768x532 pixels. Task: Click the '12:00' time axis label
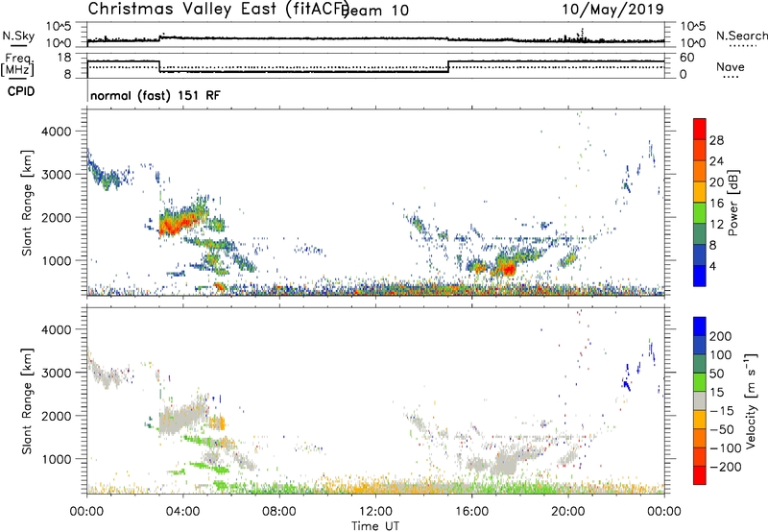[x=375, y=512]
